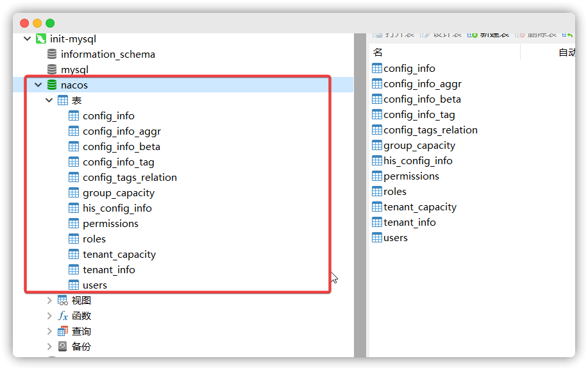Select permissions in the tree

pyautogui.click(x=111, y=223)
